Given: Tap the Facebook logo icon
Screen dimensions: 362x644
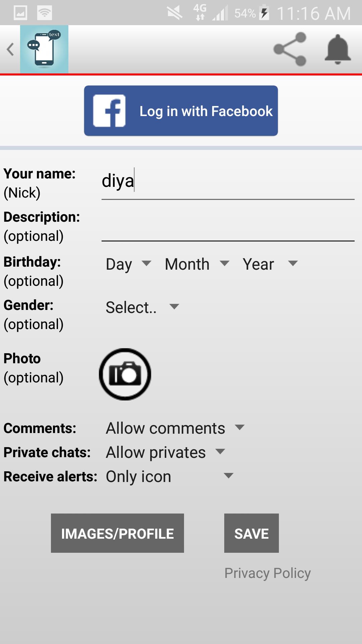Looking at the screenshot, I should tap(109, 111).
